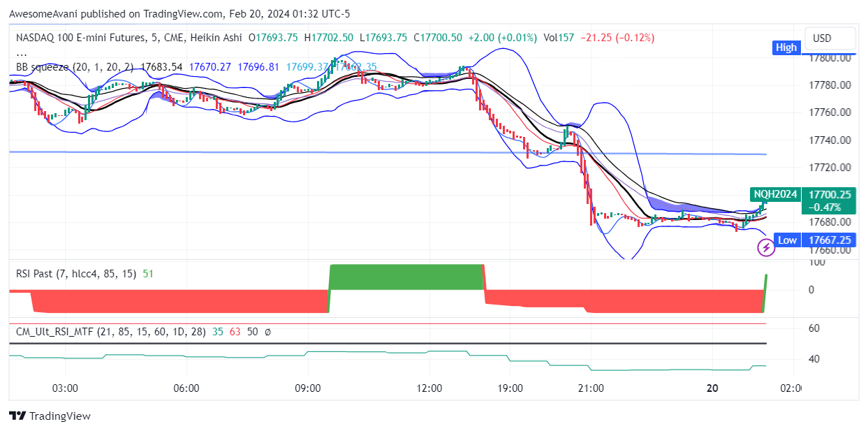Click the NQH2024 symbol price tag
The width and height of the screenshot is (868, 431).
click(774, 194)
